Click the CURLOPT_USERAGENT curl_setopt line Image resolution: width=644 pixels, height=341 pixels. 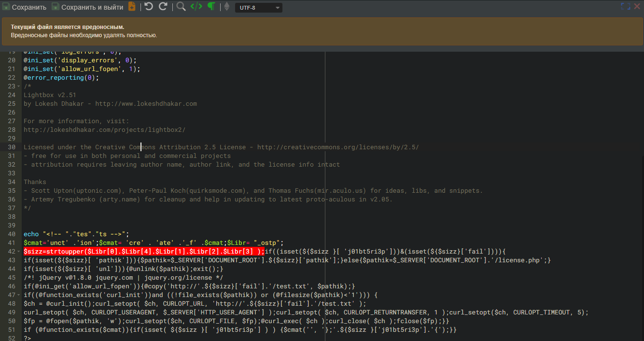coord(306,313)
